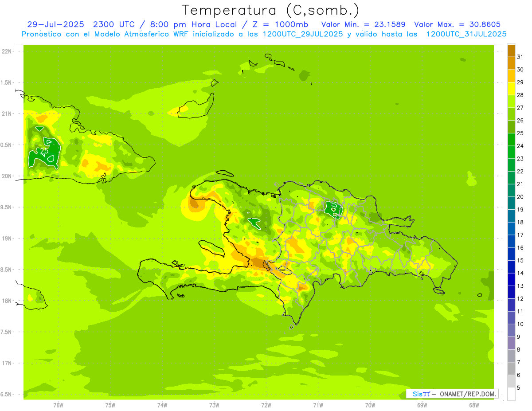This screenshot has height=411, width=532.
Task: Click the '25' contour label over Cuba
Action: (x=44, y=151)
